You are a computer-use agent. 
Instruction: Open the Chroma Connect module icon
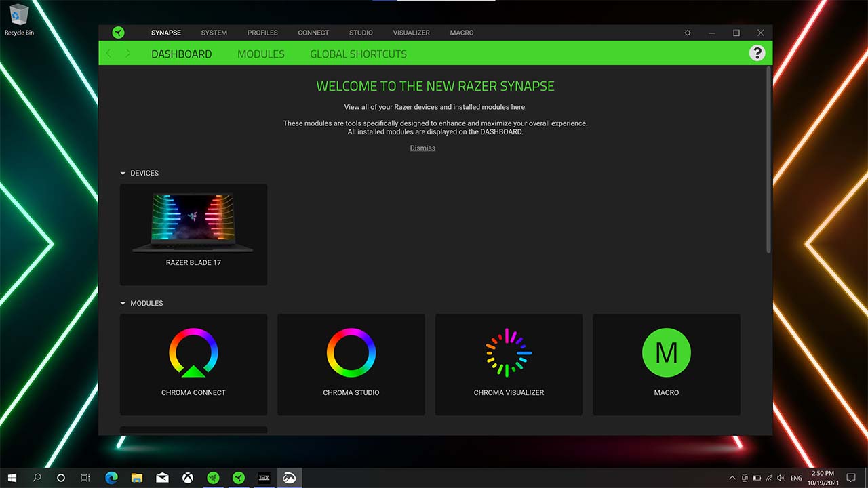tap(193, 352)
